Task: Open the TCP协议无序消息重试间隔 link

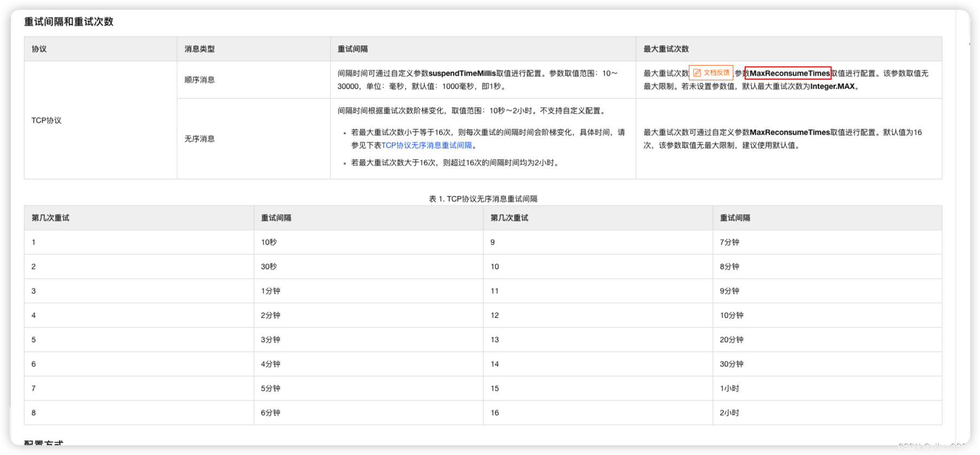Action: [x=427, y=145]
